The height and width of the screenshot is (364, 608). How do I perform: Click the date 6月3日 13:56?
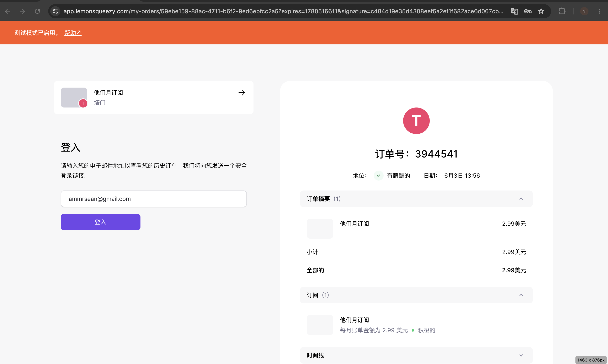[x=462, y=176]
